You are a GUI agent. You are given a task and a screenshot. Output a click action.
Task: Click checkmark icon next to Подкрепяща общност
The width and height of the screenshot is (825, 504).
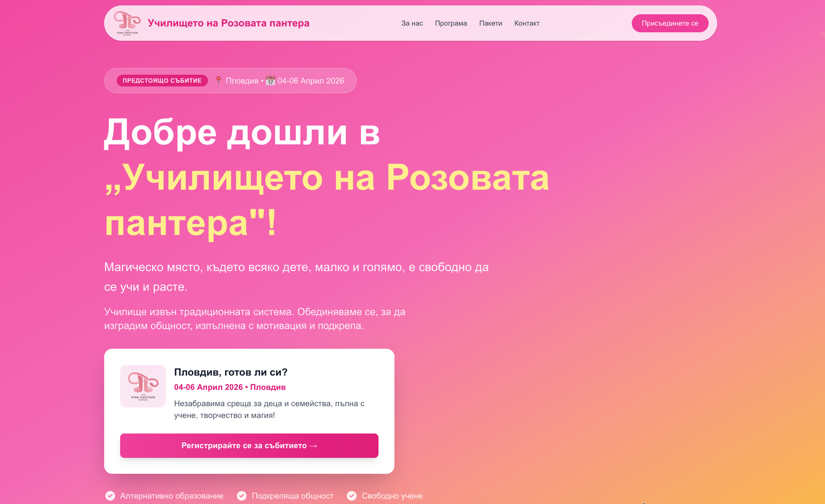tap(242, 496)
